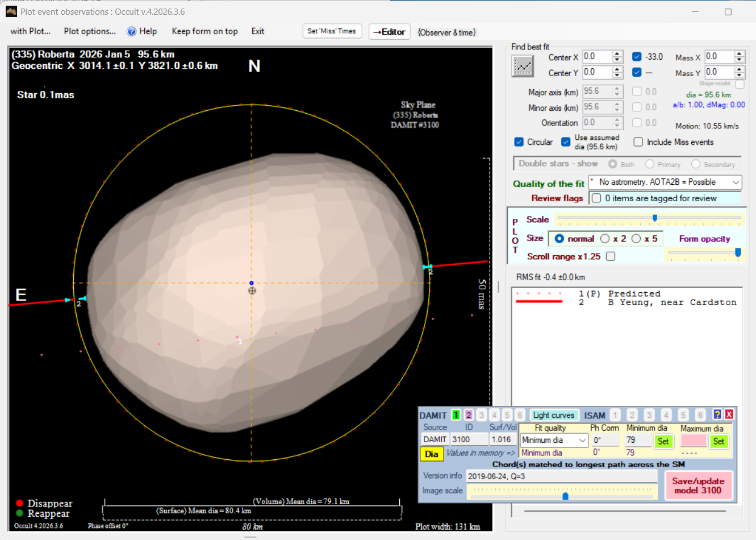Close the shape model panel with red X
The height and width of the screenshot is (540, 756).
click(729, 414)
